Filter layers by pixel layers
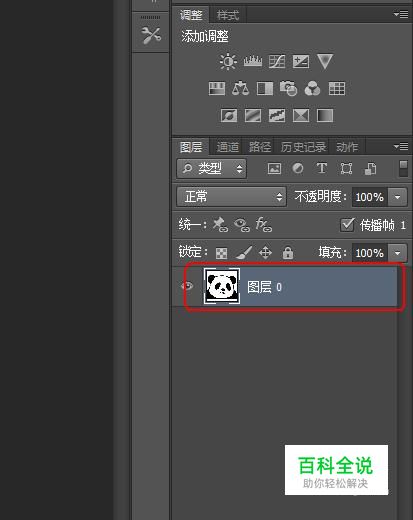The image size is (413, 520). tap(274, 168)
